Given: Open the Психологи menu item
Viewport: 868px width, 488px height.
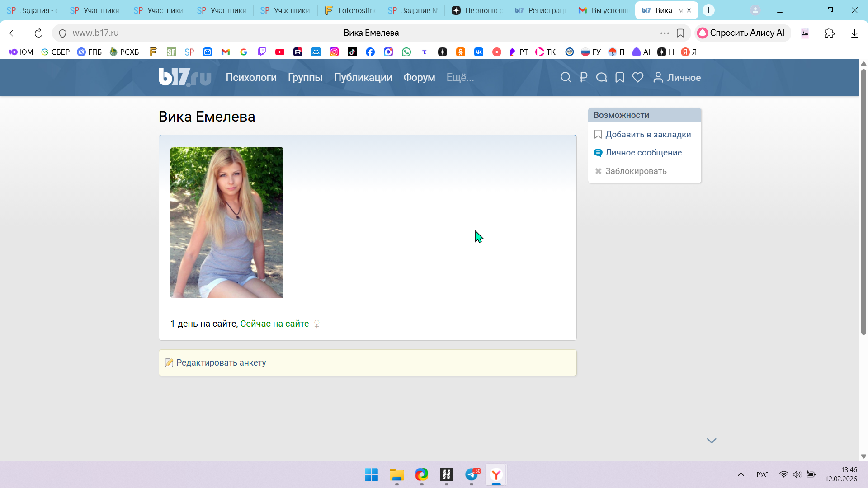Looking at the screenshot, I should pyautogui.click(x=251, y=77).
